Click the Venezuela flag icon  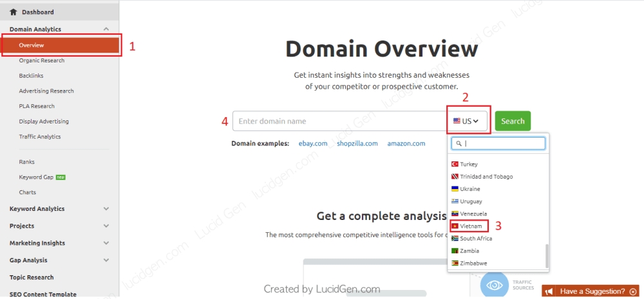[x=455, y=213]
